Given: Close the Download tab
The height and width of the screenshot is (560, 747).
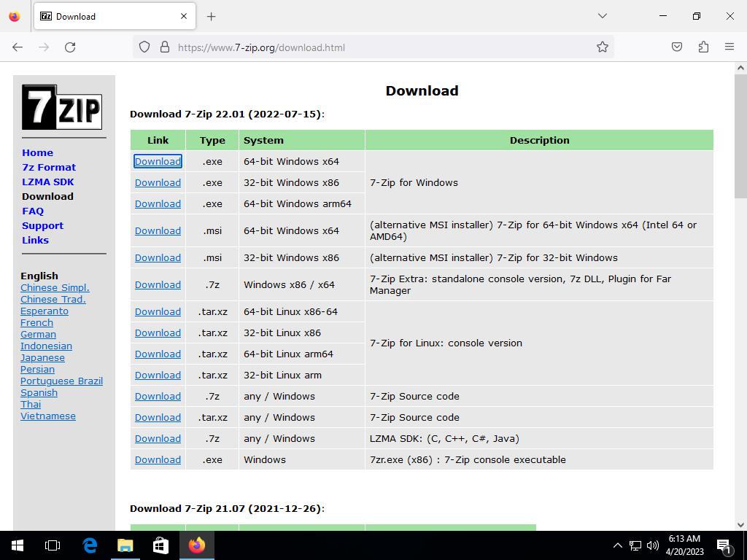Looking at the screenshot, I should coord(184,16).
